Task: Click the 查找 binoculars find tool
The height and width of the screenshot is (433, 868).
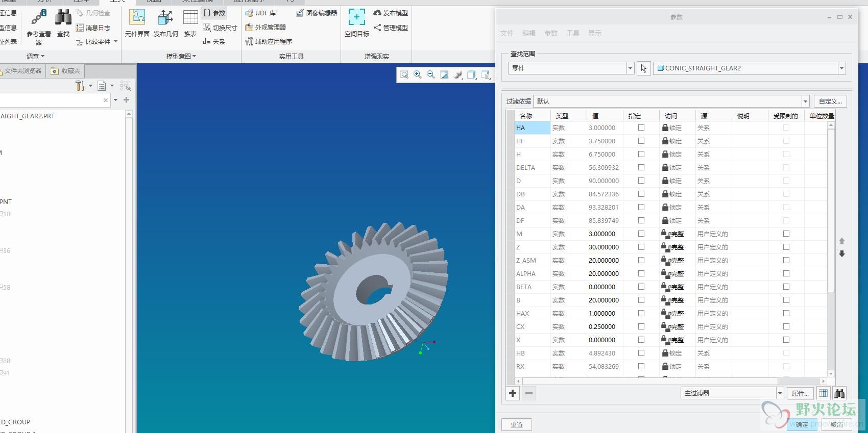Action: click(x=63, y=23)
